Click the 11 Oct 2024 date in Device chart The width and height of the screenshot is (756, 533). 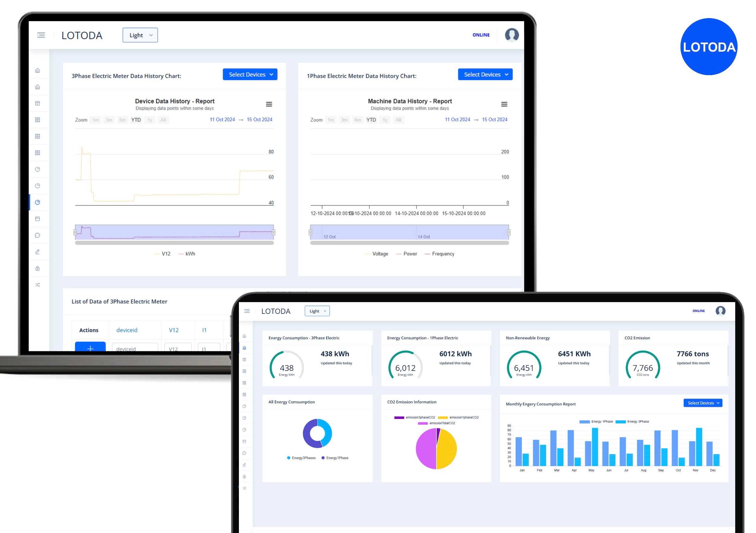pos(222,120)
